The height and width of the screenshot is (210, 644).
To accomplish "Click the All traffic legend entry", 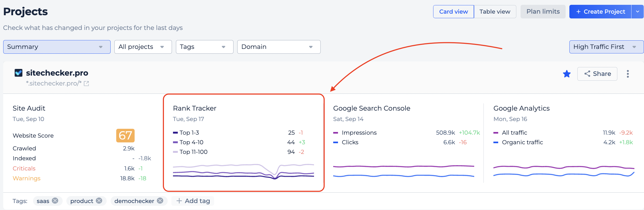I will point(510,133).
